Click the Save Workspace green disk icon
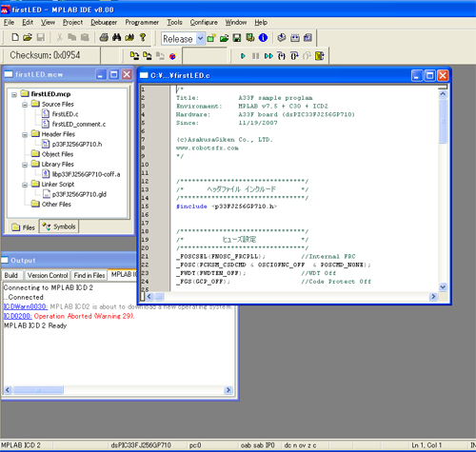The image size is (476, 452). pos(237,38)
